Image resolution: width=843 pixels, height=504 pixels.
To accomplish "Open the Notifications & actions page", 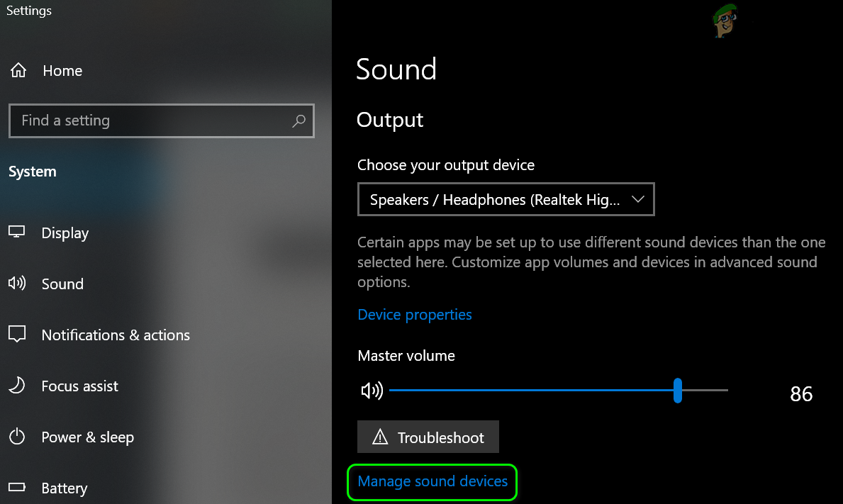I will click(x=116, y=335).
